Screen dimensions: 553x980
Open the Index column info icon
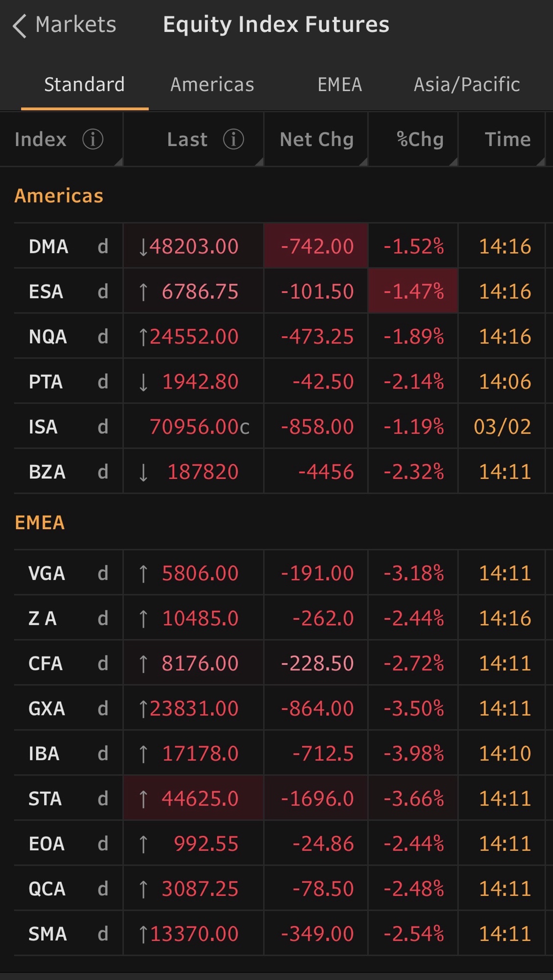click(x=93, y=140)
